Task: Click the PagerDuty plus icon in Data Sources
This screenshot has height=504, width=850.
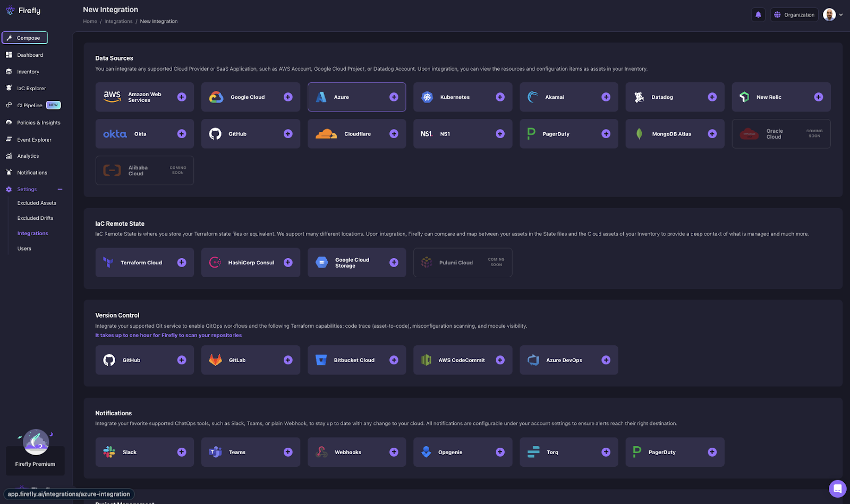Action: pos(606,134)
